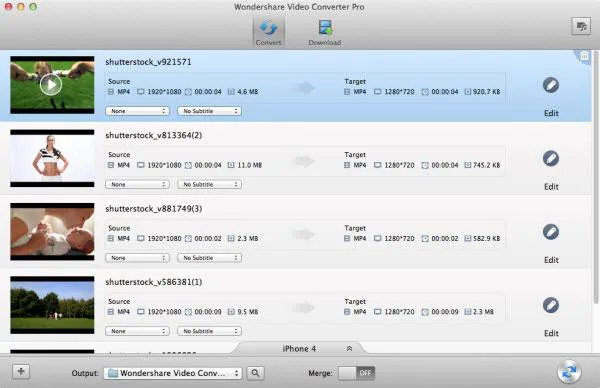The width and height of the screenshot is (600, 388).
Task: Click the macOS green zoom window button
Action: 33,7
